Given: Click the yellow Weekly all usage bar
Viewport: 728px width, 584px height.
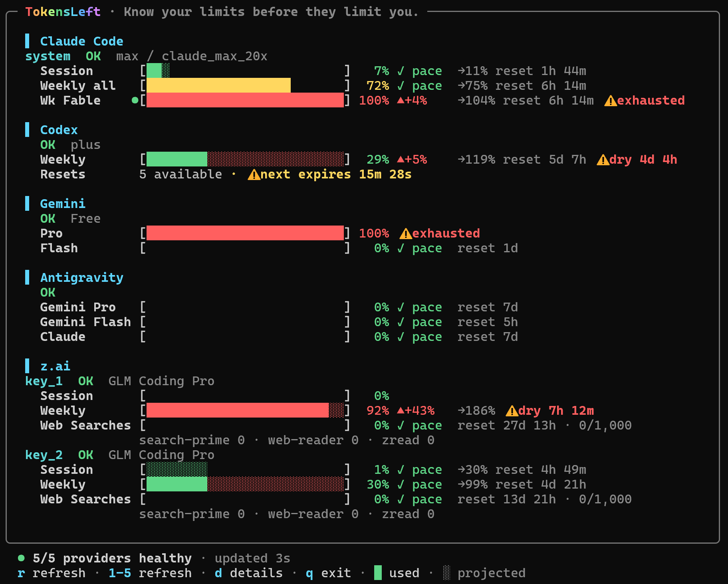Looking at the screenshot, I should pyautogui.click(x=245, y=86).
